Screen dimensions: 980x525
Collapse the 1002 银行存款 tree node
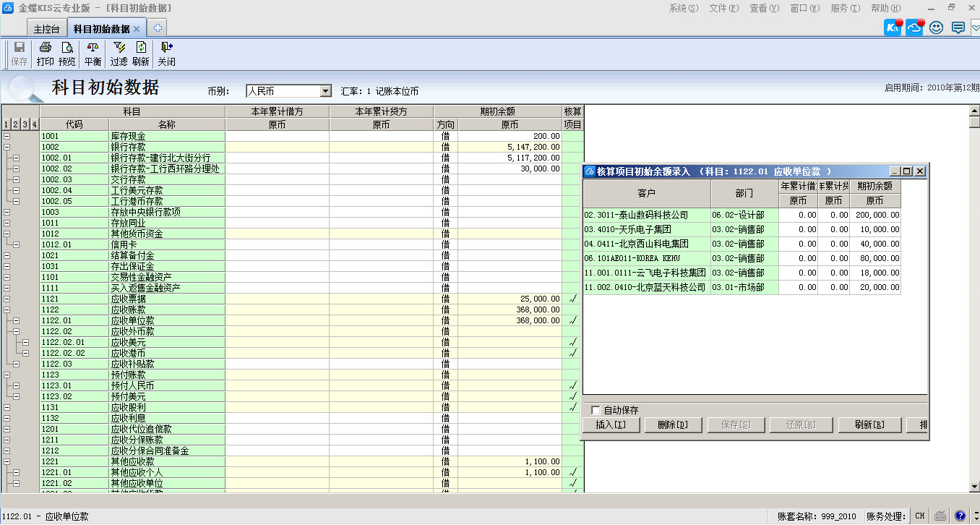(7, 147)
